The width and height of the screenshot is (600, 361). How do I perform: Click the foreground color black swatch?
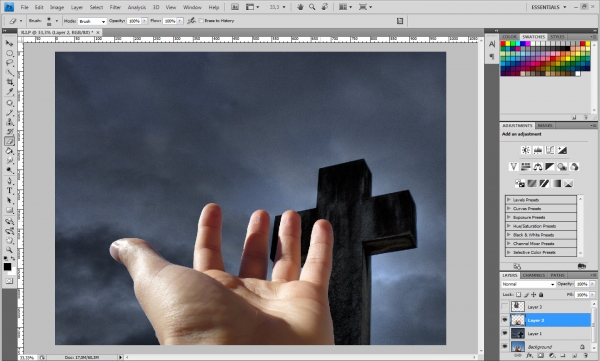coord(7,267)
